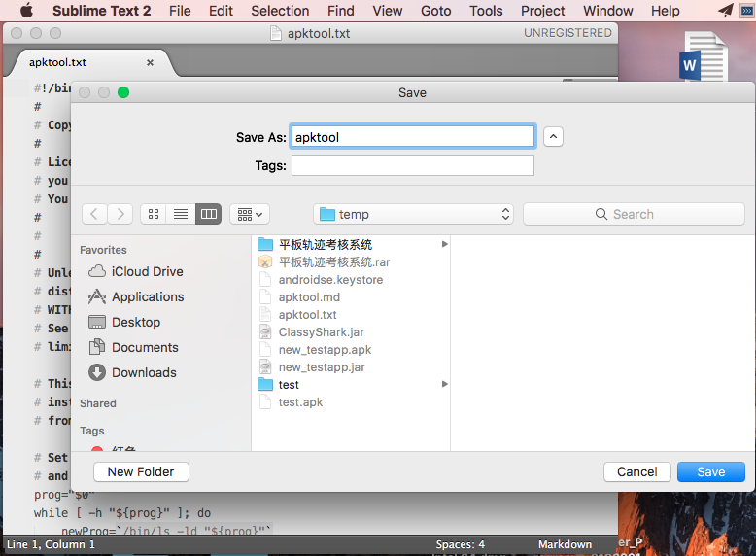Image resolution: width=756 pixels, height=556 pixels.
Task: Click the new_testapp.apk file
Action: point(325,350)
